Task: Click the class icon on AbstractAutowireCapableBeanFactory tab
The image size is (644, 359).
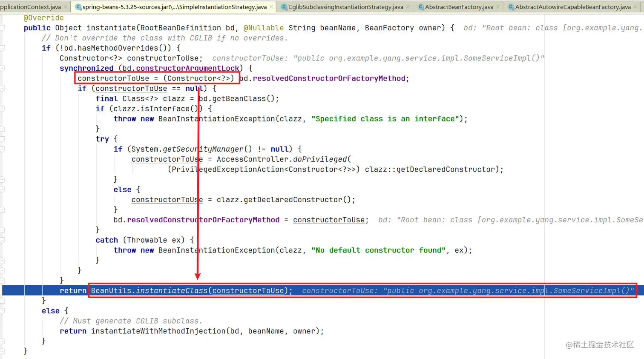Action: [511, 7]
